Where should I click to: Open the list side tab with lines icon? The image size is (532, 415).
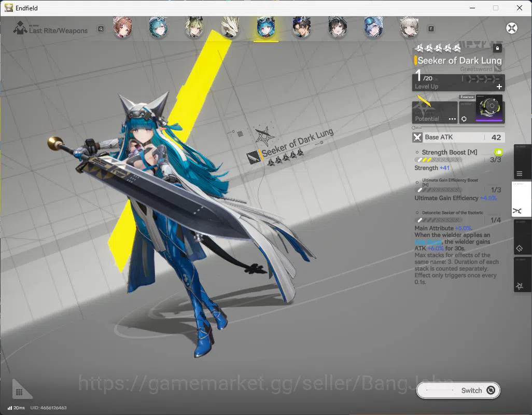pos(522,162)
